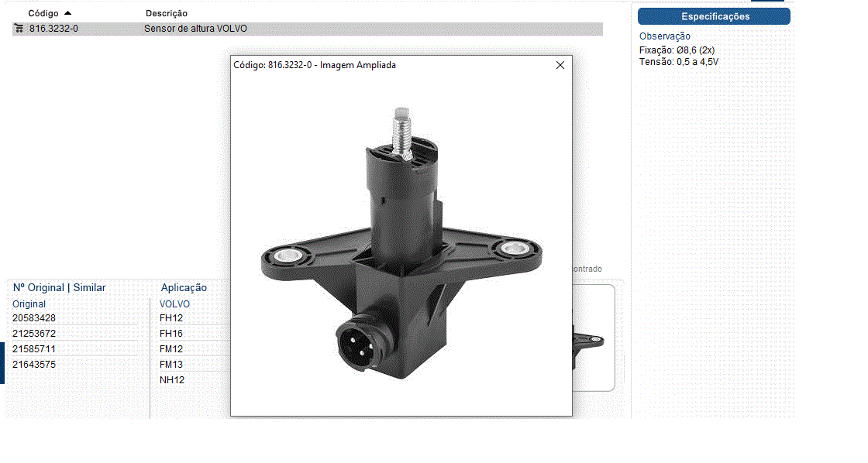Click the cart icon beside code 816.3232-0

click(x=19, y=29)
